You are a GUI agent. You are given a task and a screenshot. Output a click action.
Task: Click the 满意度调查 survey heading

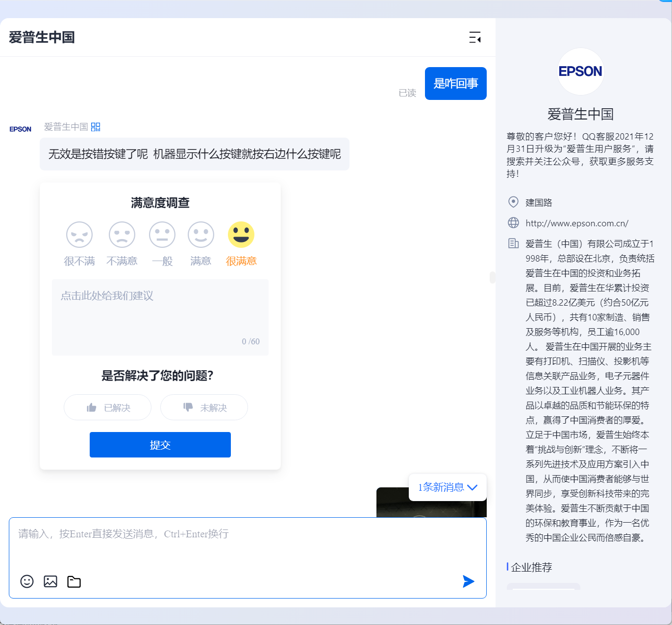pos(160,203)
